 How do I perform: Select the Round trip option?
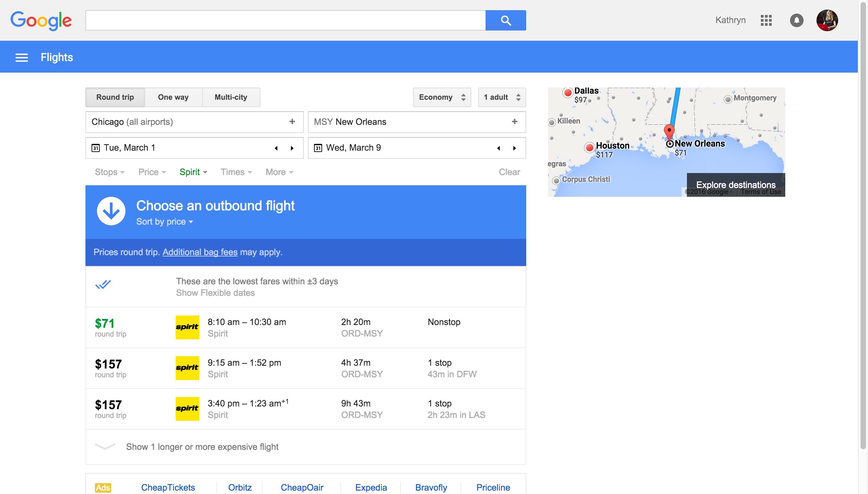click(x=115, y=97)
